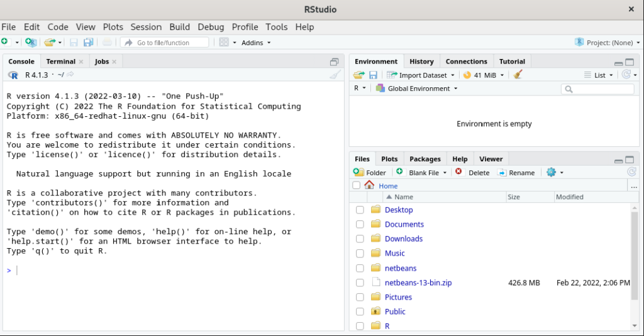Click the Home directory house icon

369,185
